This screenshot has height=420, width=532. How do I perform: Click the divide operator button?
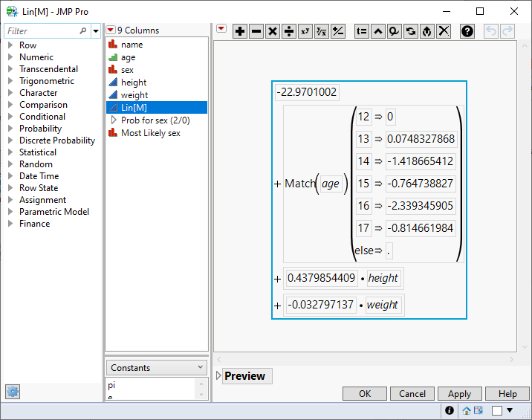coord(289,31)
